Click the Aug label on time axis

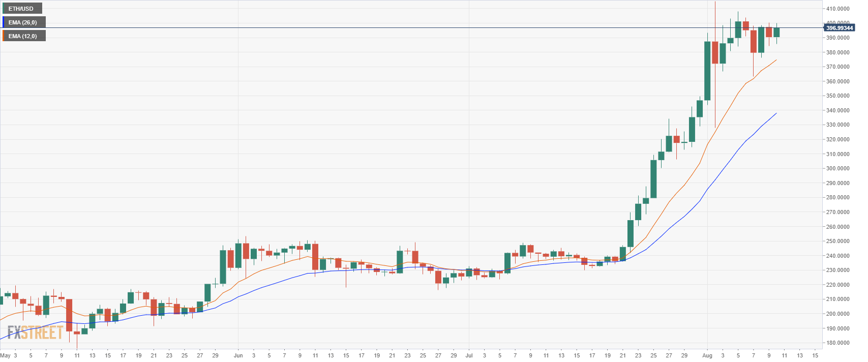point(707,355)
